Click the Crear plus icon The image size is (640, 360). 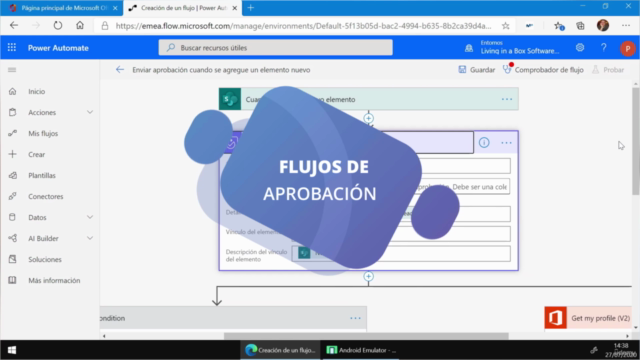(x=12, y=154)
